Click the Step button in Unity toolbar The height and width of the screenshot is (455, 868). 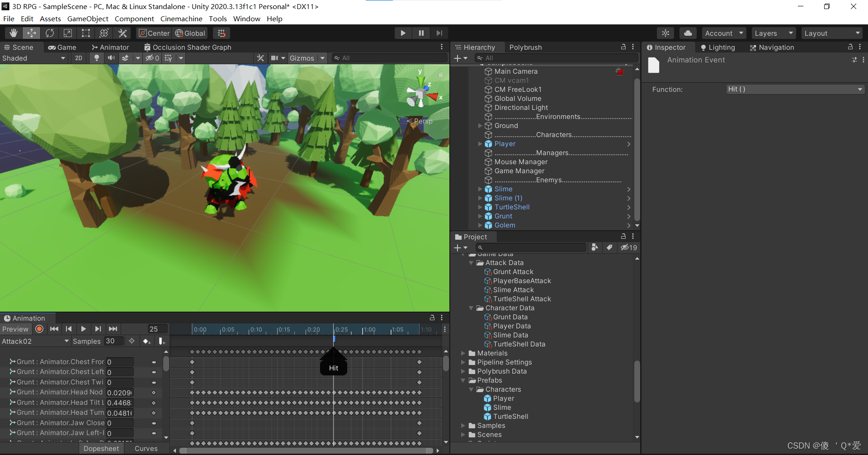click(x=439, y=33)
